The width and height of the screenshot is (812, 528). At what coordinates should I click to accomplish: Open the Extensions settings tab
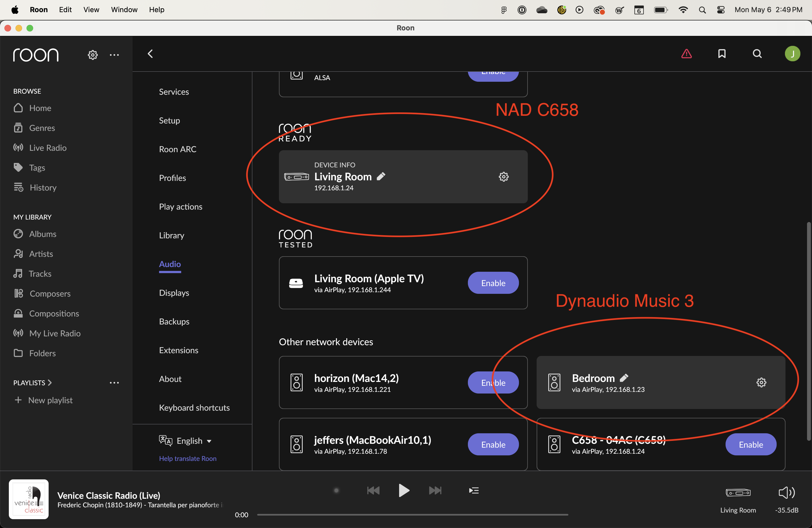pyautogui.click(x=178, y=350)
